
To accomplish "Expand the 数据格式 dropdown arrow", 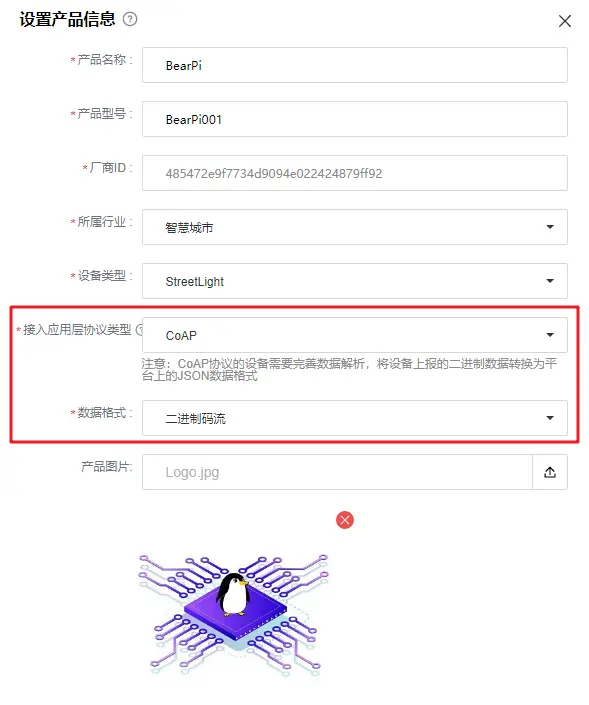I will coord(549,418).
